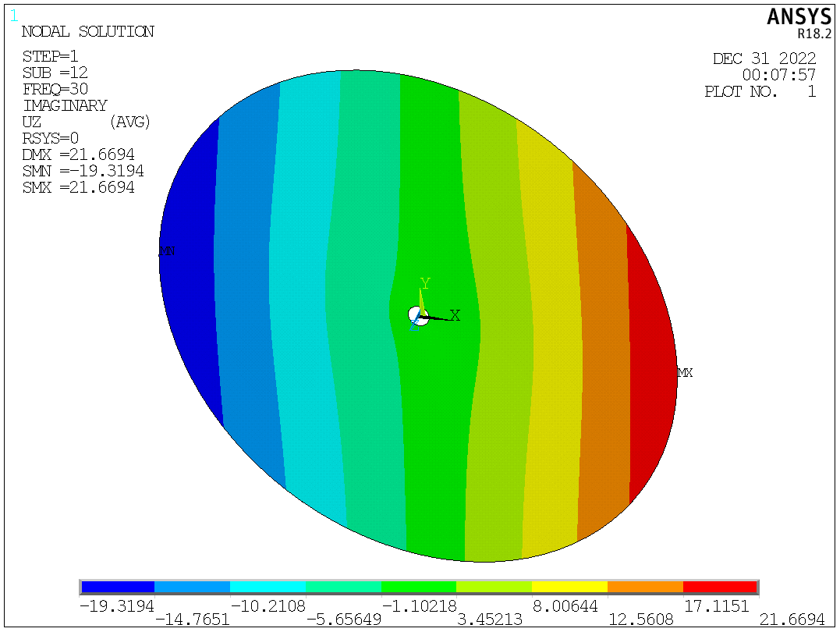Click the PLOT NO. 1 label
Image resolution: width=840 pixels, height=632 pixels.
click(760, 91)
